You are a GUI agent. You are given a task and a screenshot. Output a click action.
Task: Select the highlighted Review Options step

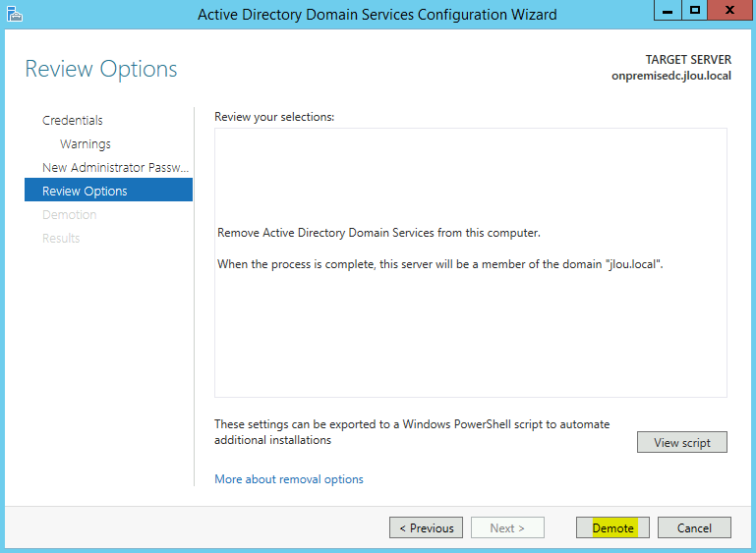coord(108,190)
